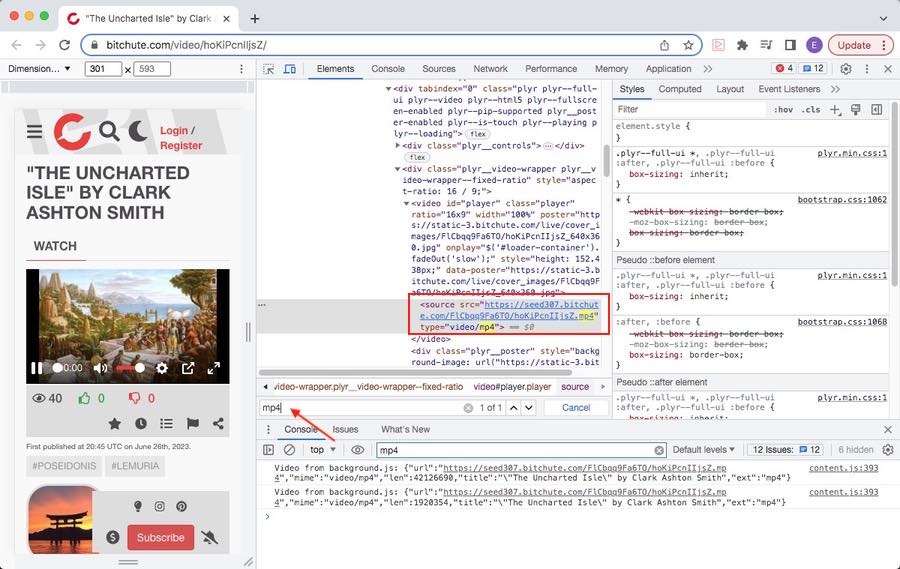Open BitChute hamburger menu
900x569 pixels.
(x=34, y=131)
